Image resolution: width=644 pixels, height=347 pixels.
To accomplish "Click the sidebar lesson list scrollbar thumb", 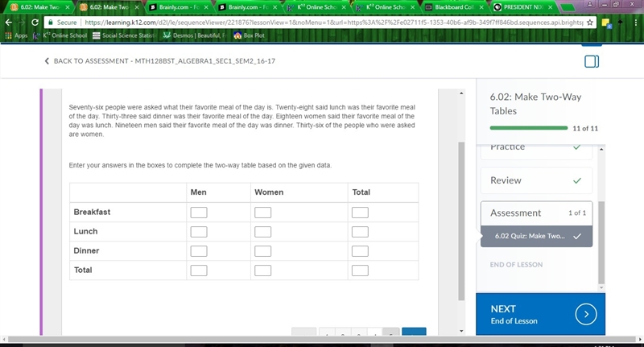I will point(601,242).
